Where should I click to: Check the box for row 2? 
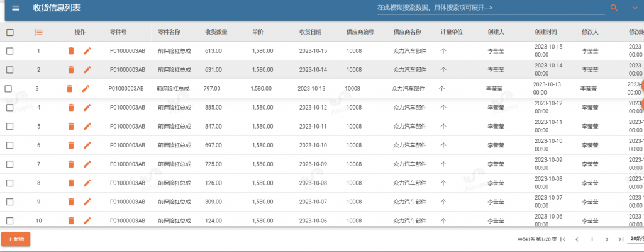point(10,69)
